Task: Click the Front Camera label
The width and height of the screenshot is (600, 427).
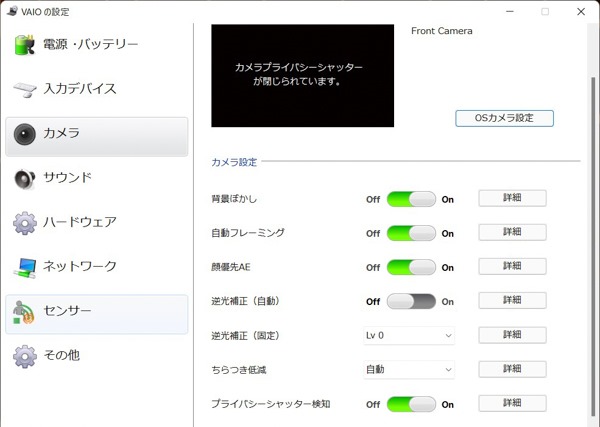Action: [442, 31]
